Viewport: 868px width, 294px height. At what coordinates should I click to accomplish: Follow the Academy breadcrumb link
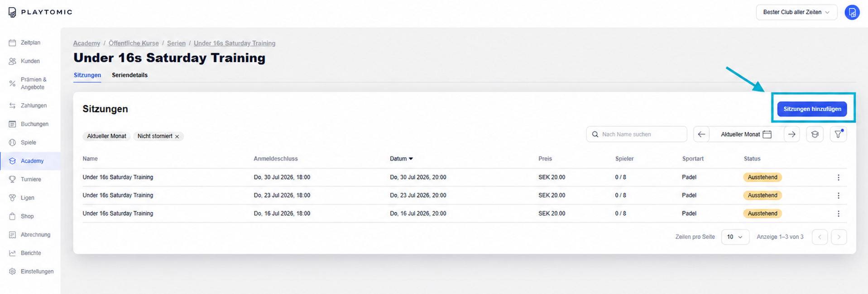86,43
